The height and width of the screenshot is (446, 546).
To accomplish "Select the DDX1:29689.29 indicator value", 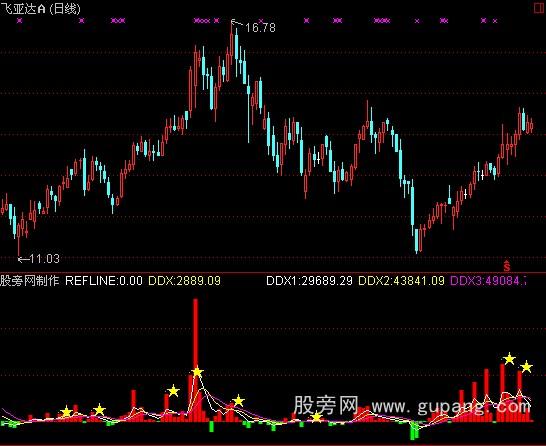I will pos(309,281).
